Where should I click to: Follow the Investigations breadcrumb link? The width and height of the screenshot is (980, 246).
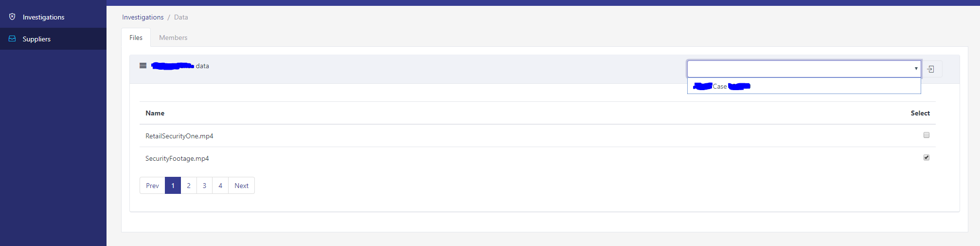pos(143,17)
